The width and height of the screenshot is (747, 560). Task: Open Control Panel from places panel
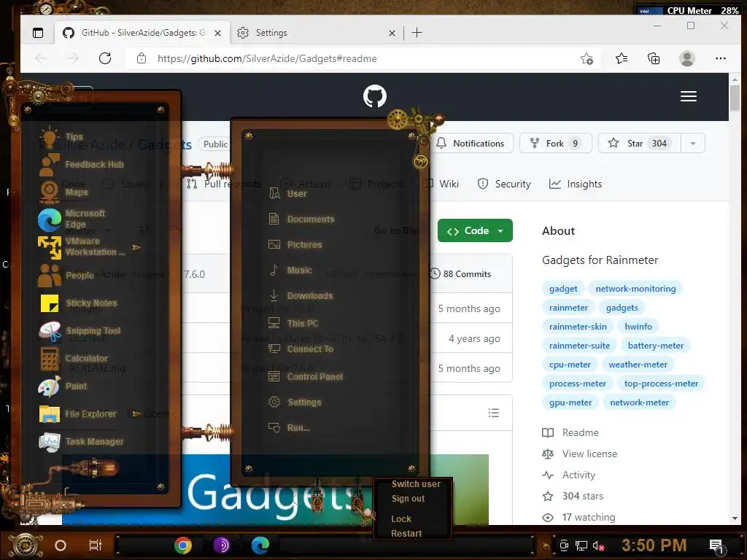point(306,377)
